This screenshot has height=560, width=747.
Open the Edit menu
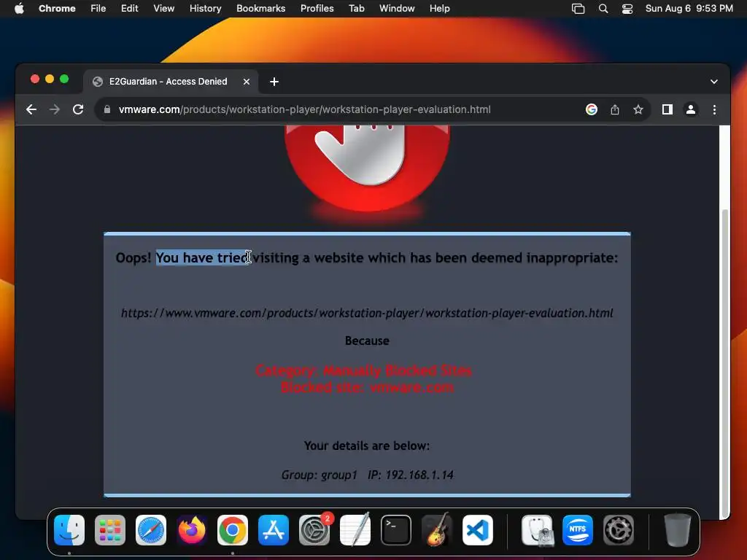129,9
